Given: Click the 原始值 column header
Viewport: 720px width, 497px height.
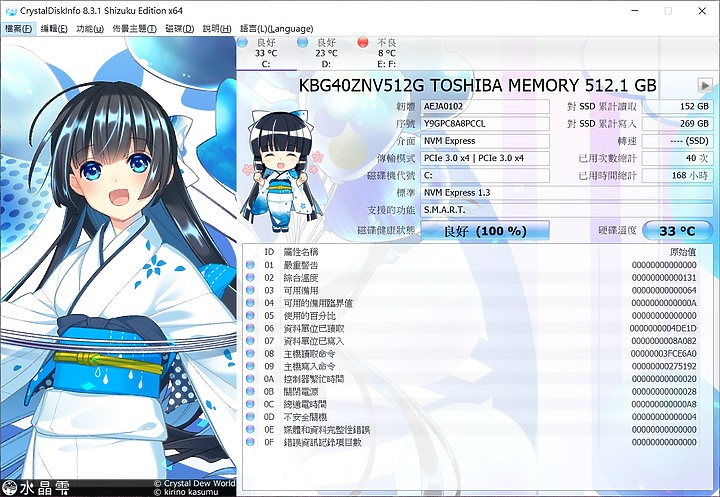Looking at the screenshot, I should [683, 252].
